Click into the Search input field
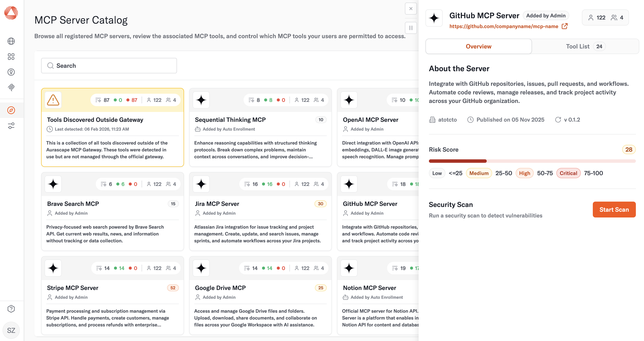 [109, 66]
